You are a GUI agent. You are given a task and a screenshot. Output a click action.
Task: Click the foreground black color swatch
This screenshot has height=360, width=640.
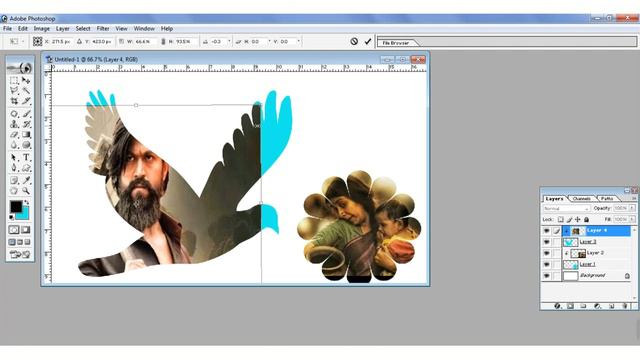(16, 207)
